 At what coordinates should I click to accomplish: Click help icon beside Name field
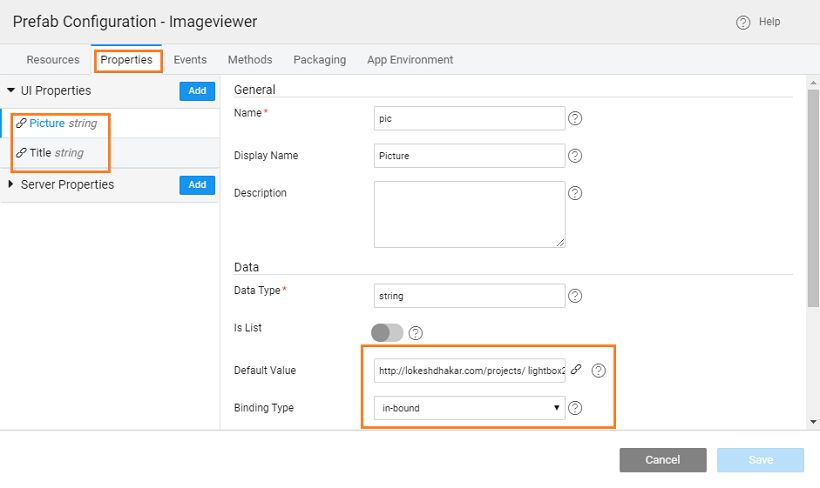(575, 118)
